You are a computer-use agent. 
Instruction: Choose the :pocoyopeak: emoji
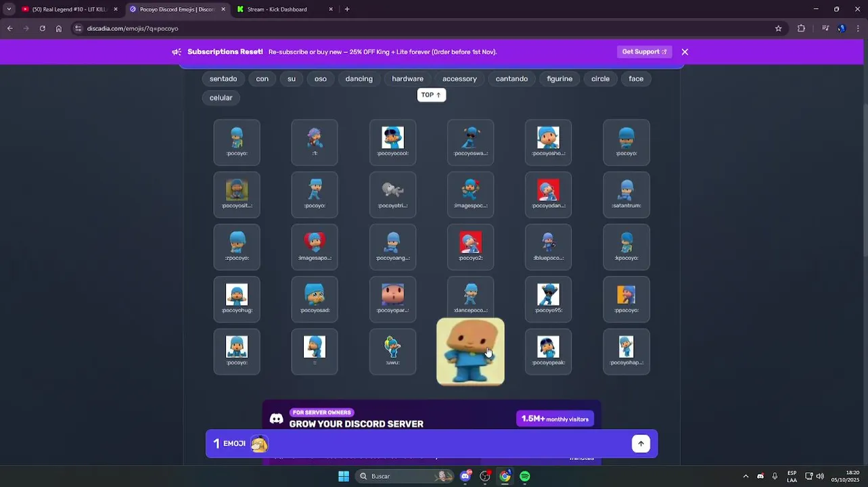click(548, 351)
